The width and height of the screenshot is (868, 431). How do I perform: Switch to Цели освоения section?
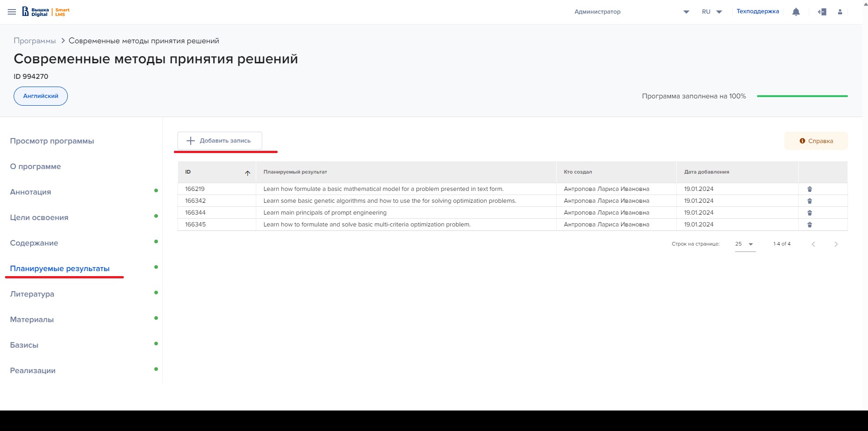pos(39,217)
